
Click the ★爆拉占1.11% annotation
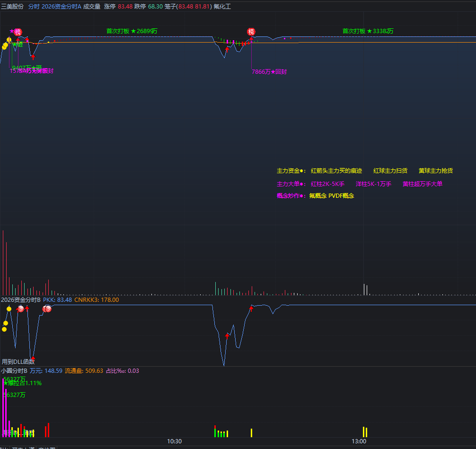point(22,383)
